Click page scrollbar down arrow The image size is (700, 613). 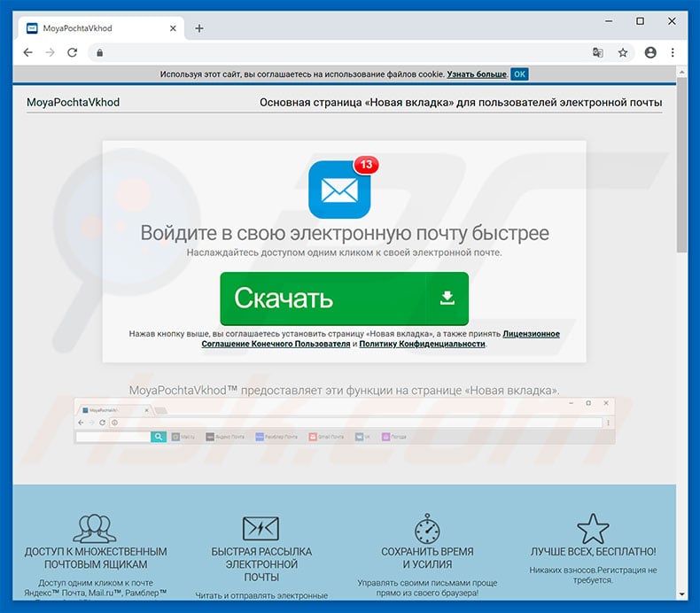pos(681,594)
